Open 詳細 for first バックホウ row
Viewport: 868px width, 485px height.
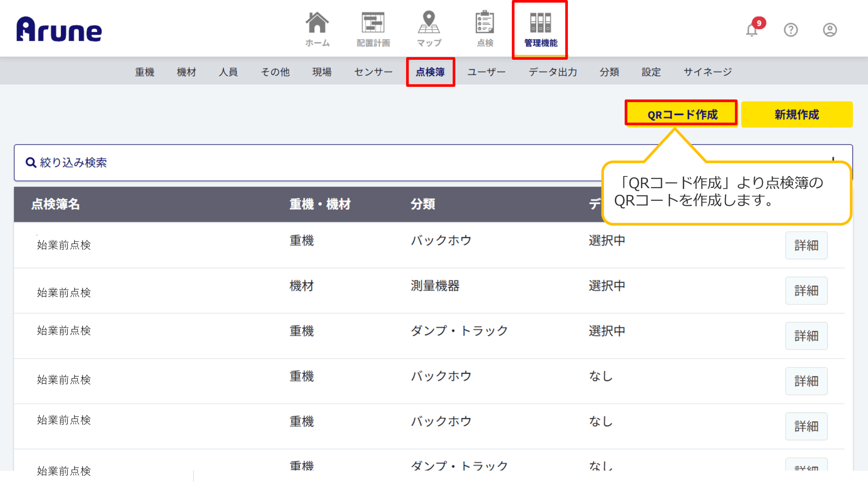coord(806,245)
